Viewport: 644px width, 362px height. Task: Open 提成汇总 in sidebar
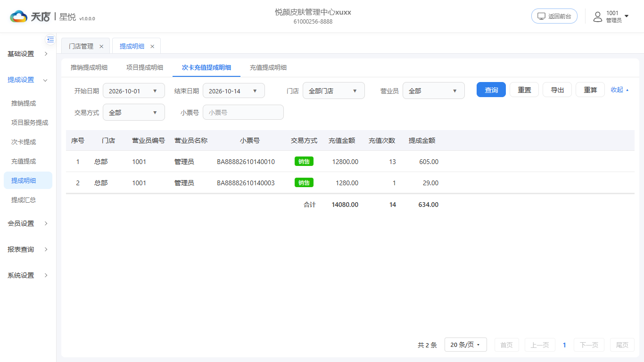click(x=24, y=200)
